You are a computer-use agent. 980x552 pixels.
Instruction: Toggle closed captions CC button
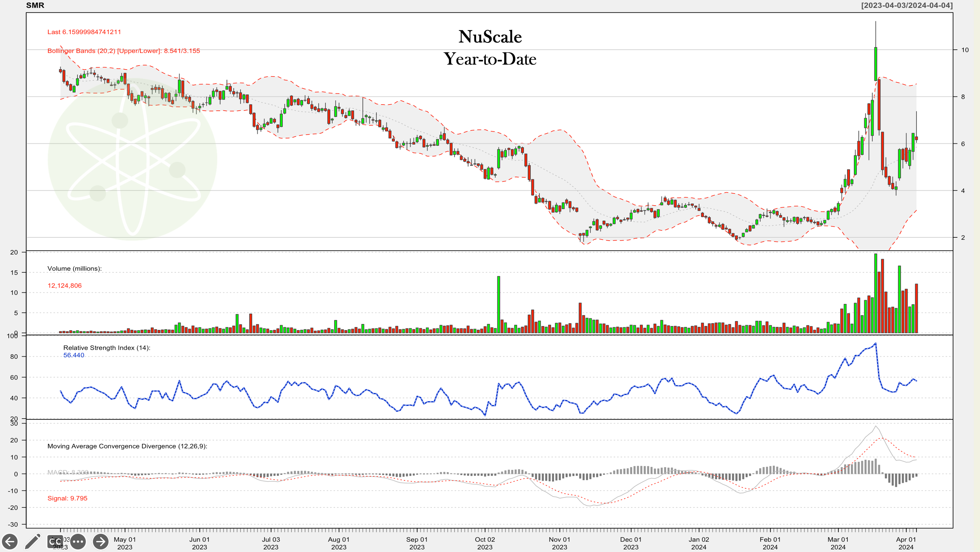pyautogui.click(x=55, y=541)
